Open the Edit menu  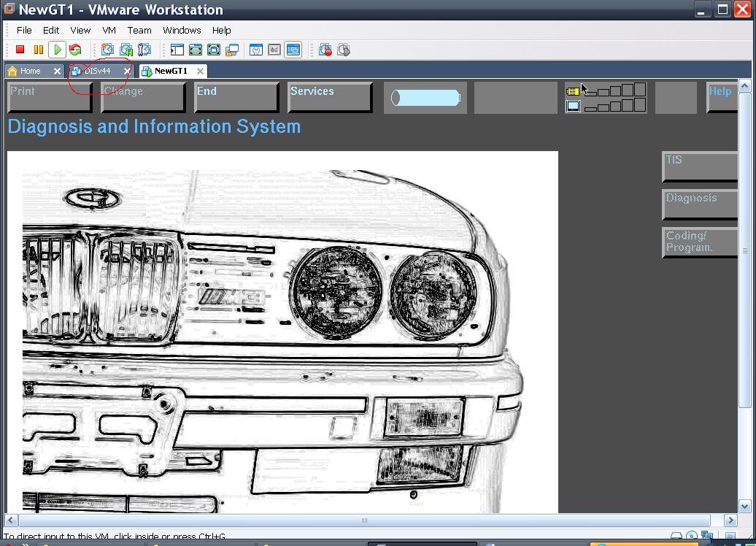[x=51, y=30]
